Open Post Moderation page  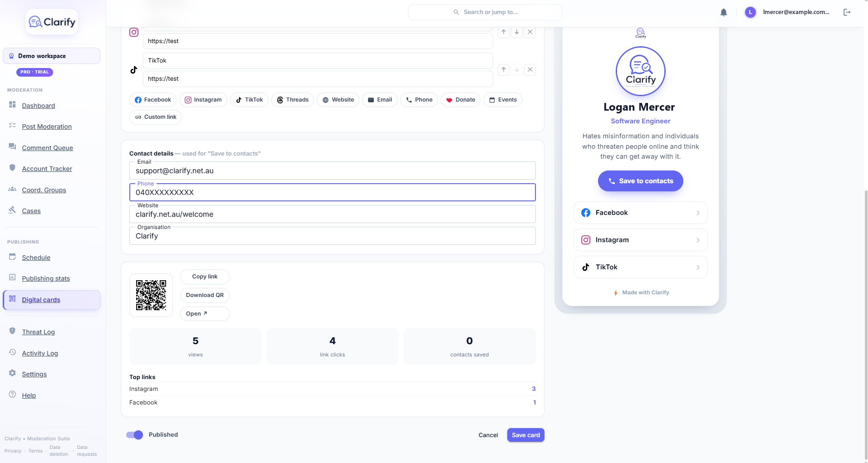pos(47,127)
